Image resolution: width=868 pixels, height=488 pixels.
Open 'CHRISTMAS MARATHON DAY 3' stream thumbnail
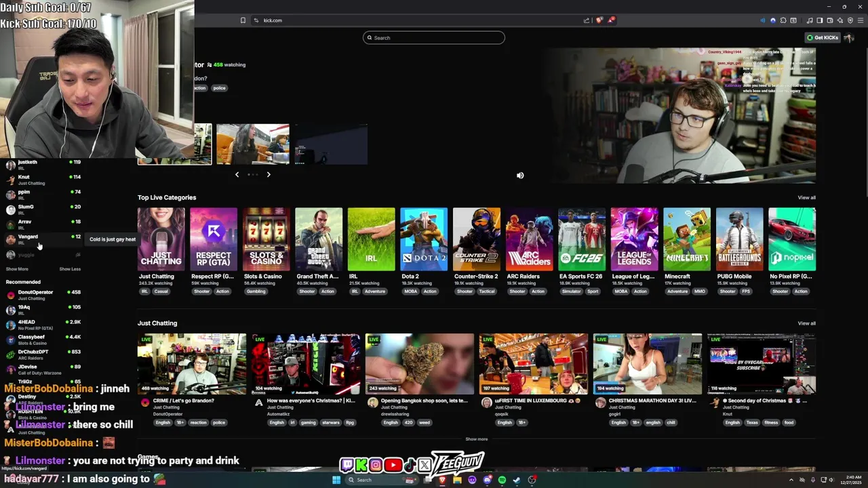tap(648, 364)
